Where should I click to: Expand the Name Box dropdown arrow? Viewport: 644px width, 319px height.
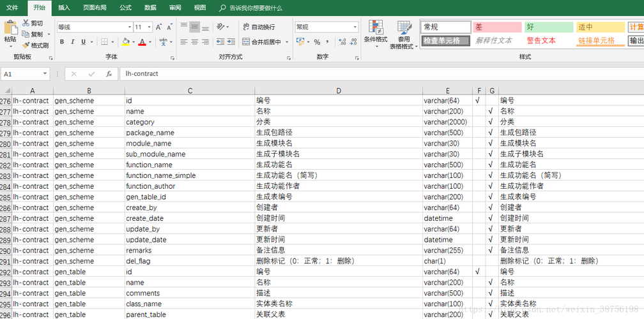45,74
